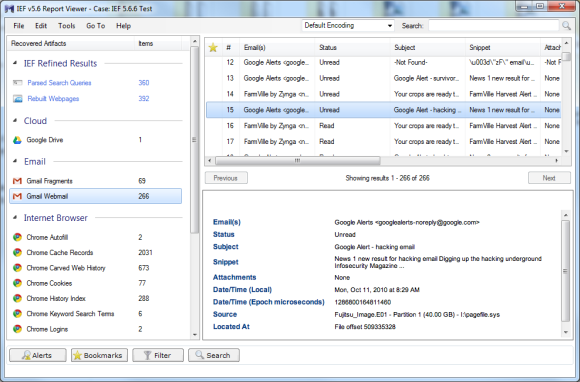Screen dimensions: 580x382
Task: Open the Go To menu
Action: pos(95,26)
